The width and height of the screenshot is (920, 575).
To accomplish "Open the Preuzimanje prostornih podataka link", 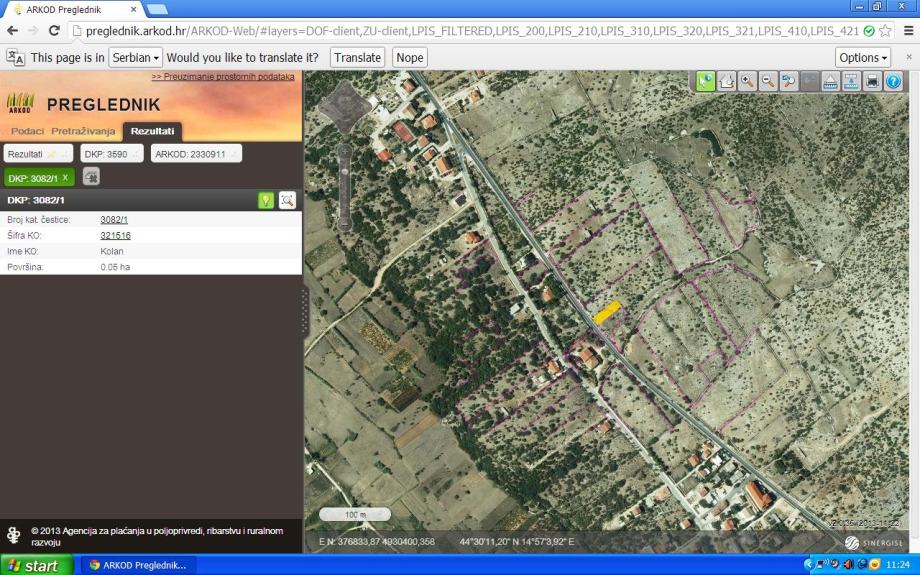I will (223, 76).
